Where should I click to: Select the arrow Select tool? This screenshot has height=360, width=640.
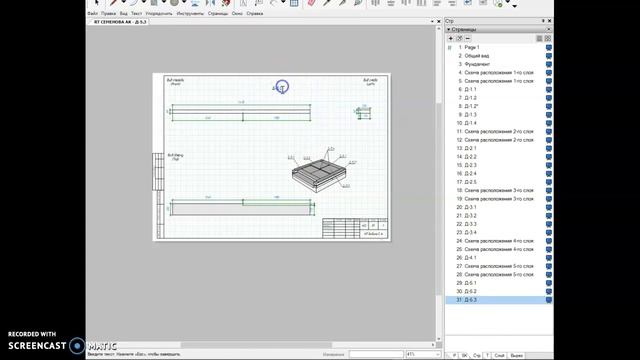pyautogui.click(x=96, y=3)
